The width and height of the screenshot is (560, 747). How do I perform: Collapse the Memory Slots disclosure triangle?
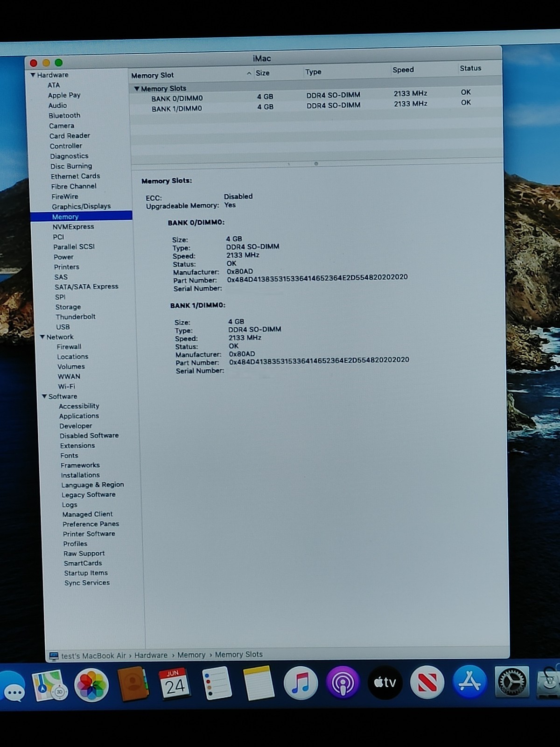pyautogui.click(x=137, y=88)
